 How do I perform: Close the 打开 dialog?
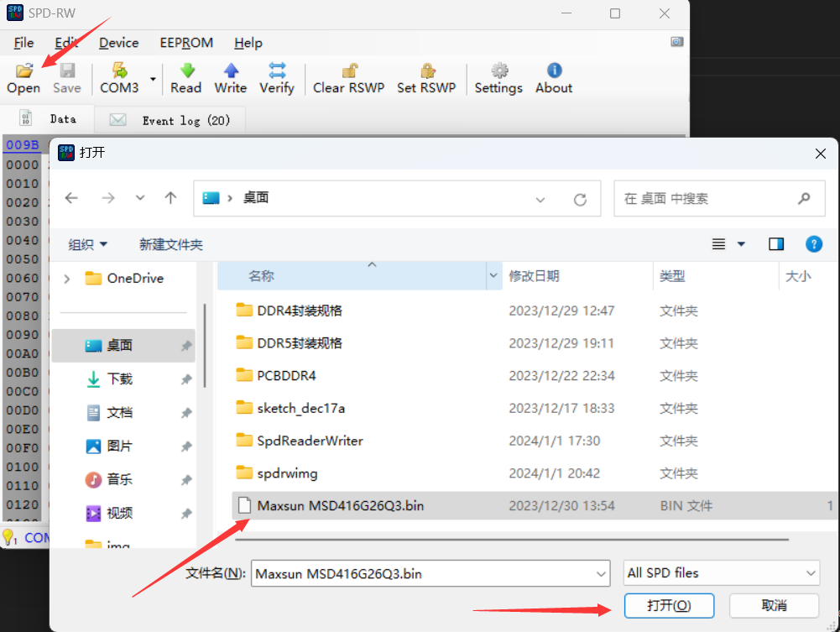820,154
